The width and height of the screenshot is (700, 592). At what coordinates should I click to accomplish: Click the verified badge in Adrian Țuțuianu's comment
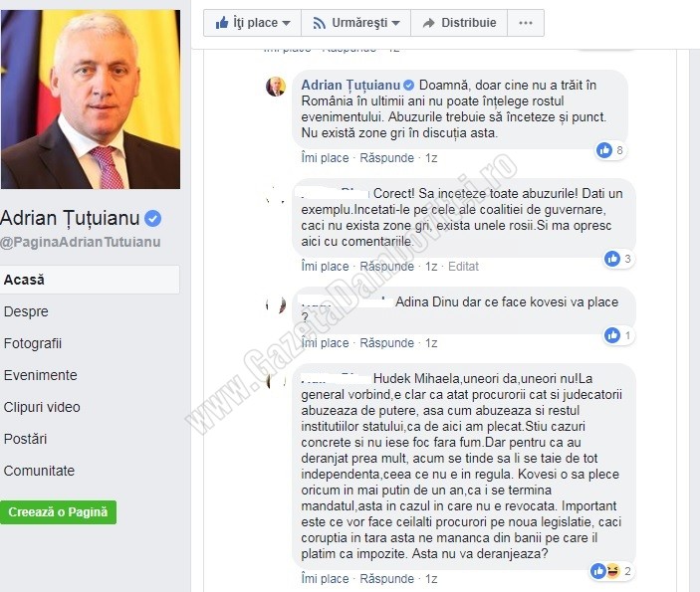pos(408,85)
